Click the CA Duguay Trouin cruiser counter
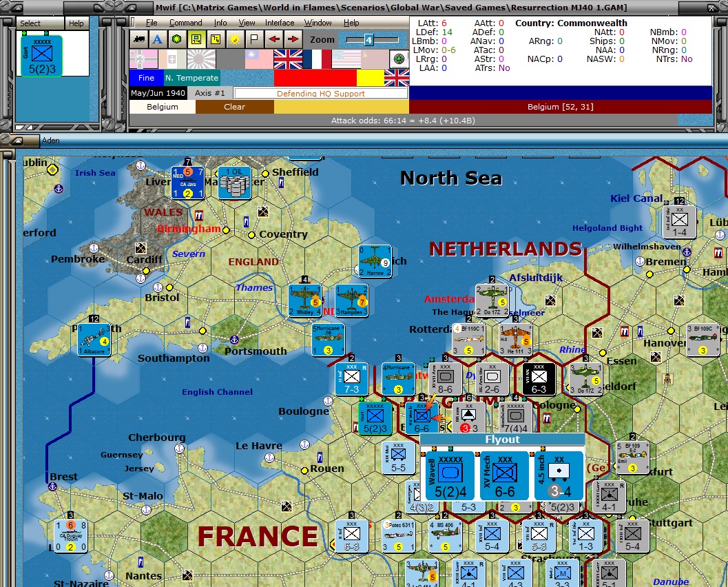Image resolution: width=728 pixels, height=587 pixels. point(70,536)
